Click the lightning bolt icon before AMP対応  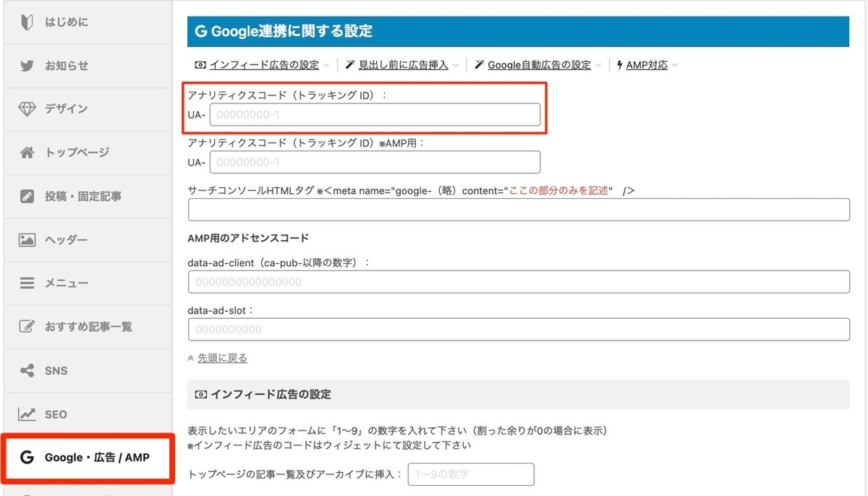tap(620, 65)
